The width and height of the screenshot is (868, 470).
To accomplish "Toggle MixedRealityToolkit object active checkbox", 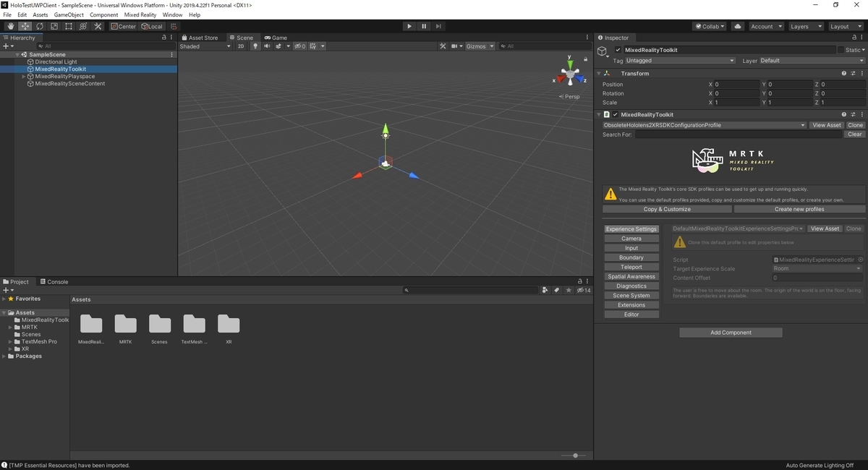I will (617, 50).
